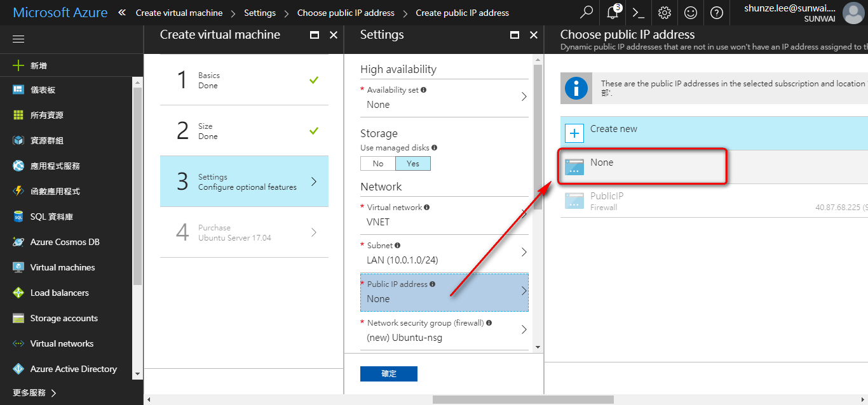
Task: Open the help question mark icon
Action: coord(717,13)
